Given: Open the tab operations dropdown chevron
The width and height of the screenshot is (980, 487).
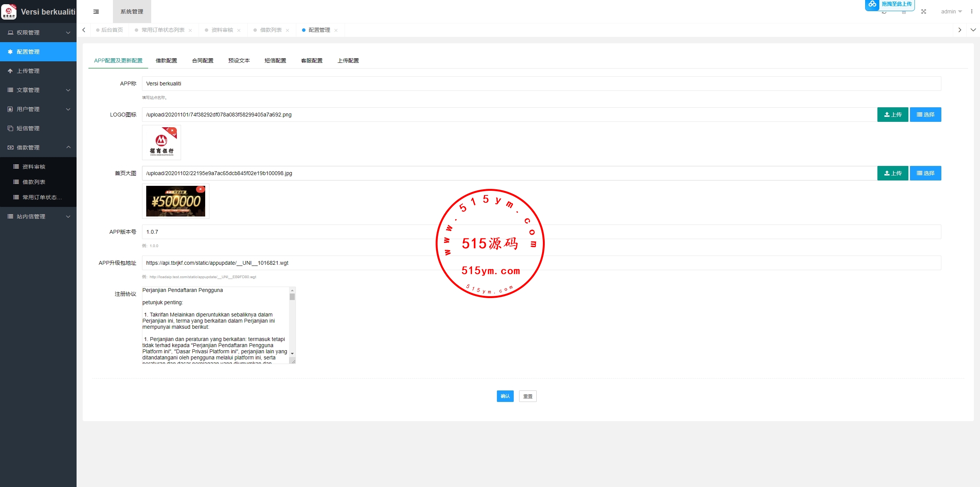Looking at the screenshot, I should click(x=973, y=30).
